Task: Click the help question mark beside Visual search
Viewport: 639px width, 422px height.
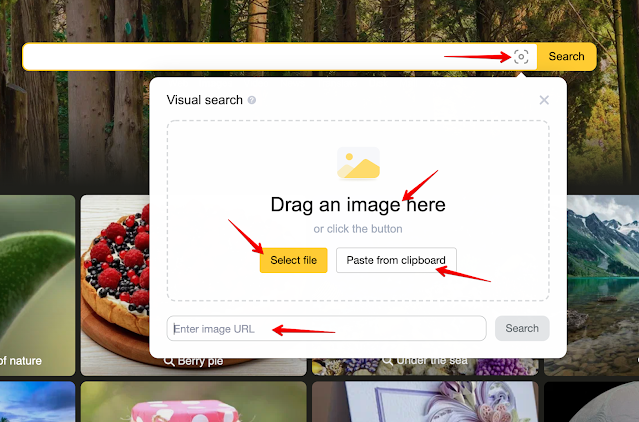Action: 252,100
